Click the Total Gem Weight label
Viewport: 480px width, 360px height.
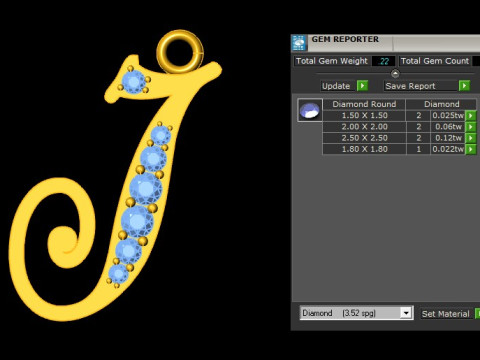332,61
